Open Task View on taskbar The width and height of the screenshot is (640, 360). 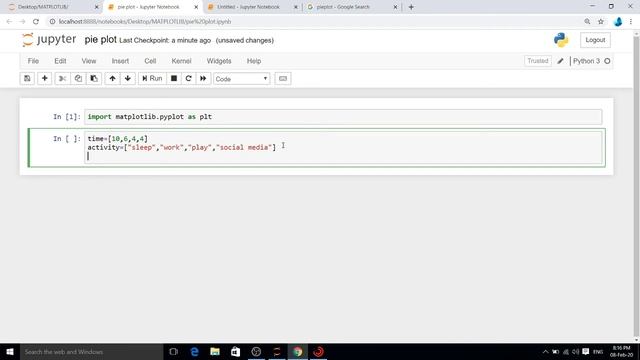173,351
